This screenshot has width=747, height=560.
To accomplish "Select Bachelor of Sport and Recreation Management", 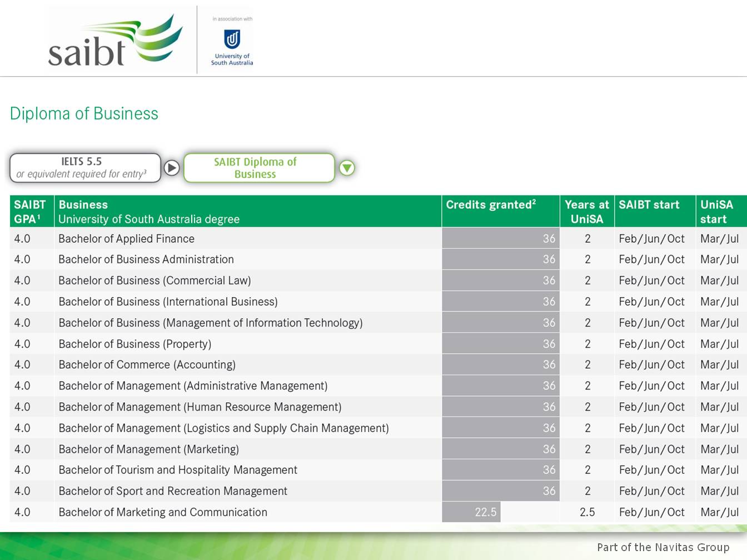I will 173,491.
